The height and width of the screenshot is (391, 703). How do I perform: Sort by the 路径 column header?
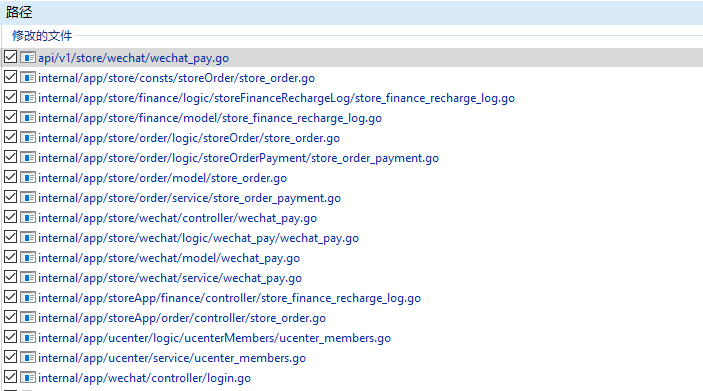[19, 12]
